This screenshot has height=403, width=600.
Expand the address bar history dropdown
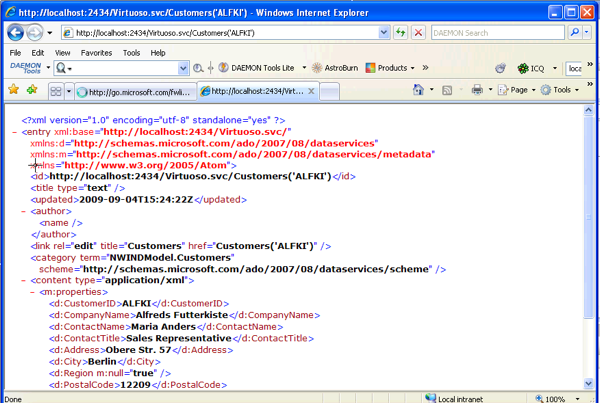coord(384,33)
